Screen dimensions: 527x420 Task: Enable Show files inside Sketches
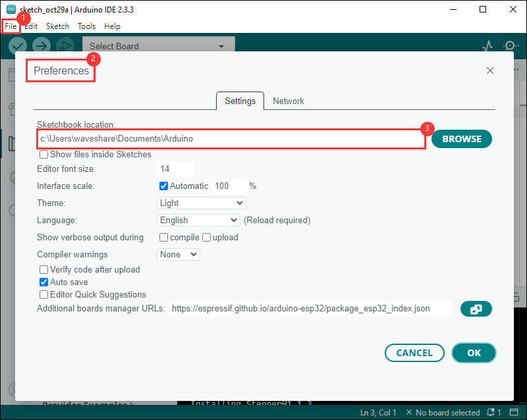[x=43, y=155]
